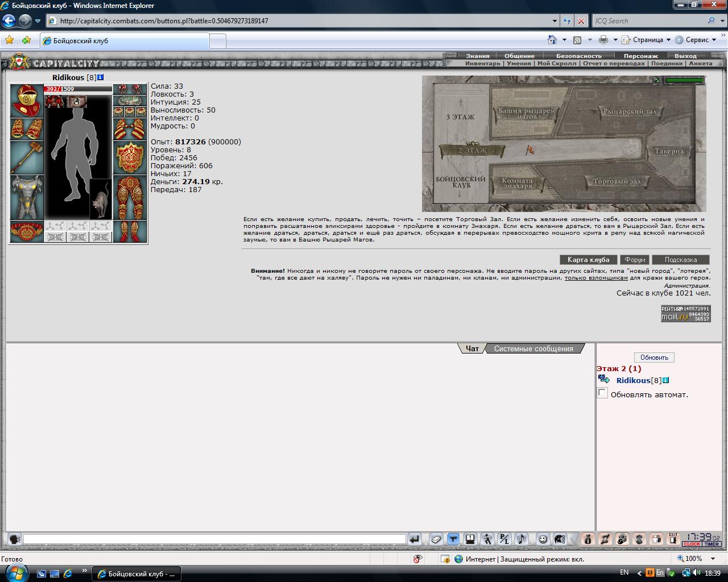Click the 'только взломщикам' link
This screenshot has width=728, height=582.
point(596,278)
